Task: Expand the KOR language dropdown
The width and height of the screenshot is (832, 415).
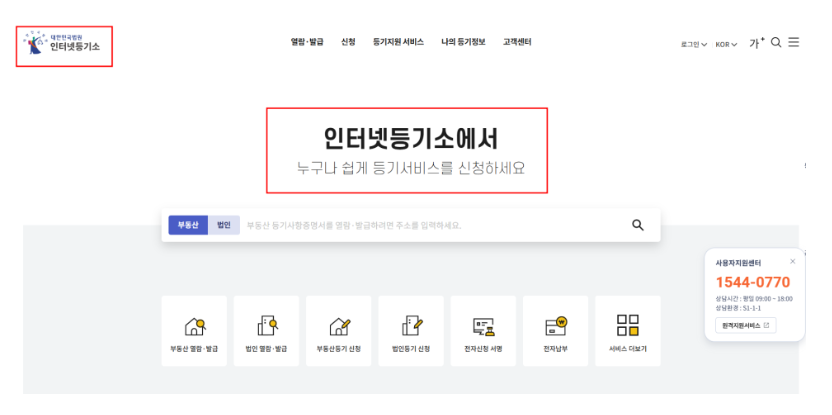Action: (726, 45)
